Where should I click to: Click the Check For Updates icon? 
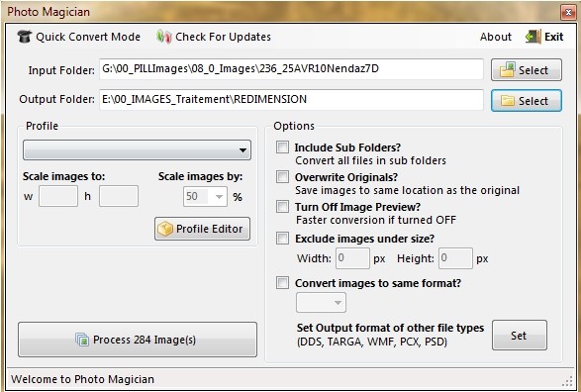163,37
